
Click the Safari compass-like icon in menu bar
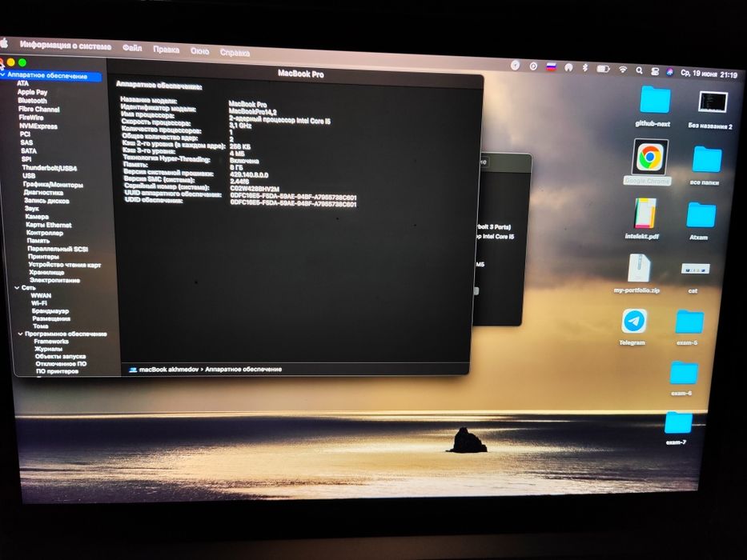click(515, 66)
